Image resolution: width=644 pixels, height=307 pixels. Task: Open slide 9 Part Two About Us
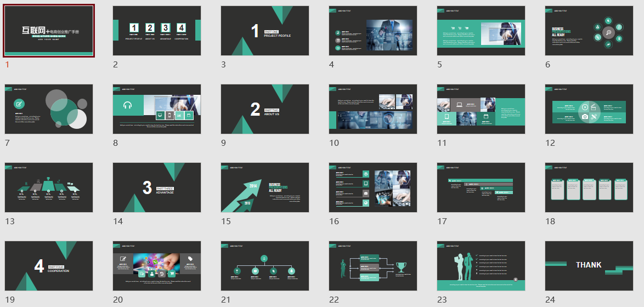pos(265,109)
